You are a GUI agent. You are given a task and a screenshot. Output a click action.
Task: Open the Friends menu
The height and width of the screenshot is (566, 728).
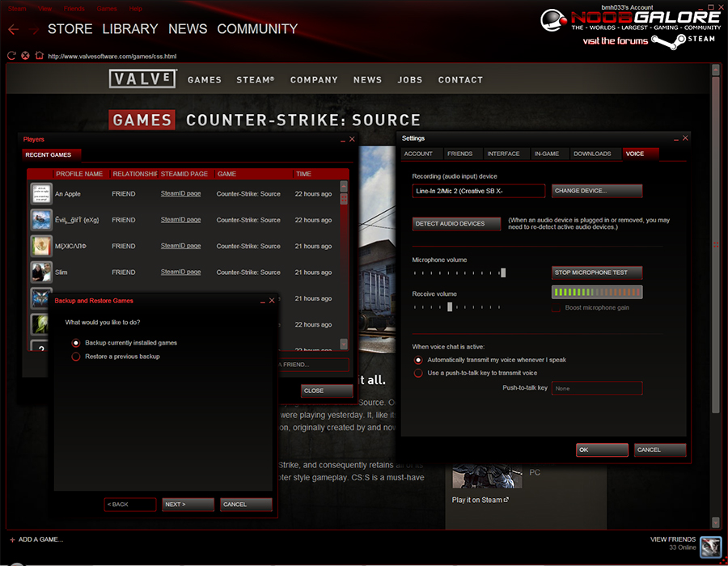[x=74, y=8]
